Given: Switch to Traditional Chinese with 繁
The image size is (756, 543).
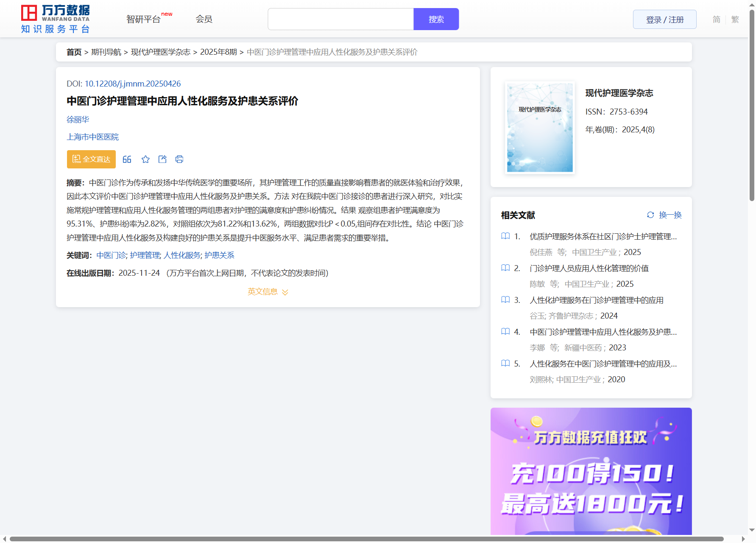Looking at the screenshot, I should (x=735, y=20).
